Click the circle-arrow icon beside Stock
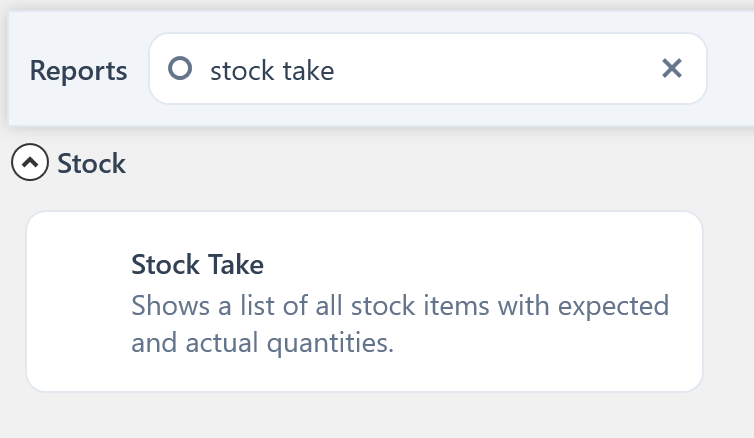Screen dimensions: 754x438 pos(30,163)
